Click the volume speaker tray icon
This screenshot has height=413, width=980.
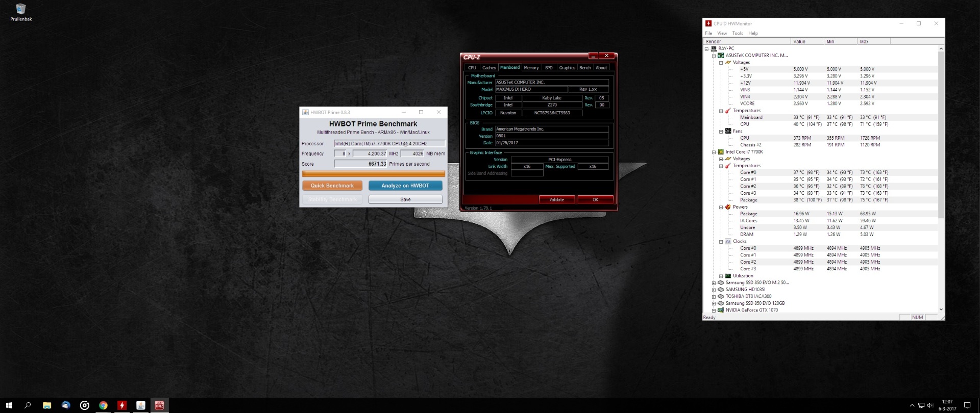point(929,405)
